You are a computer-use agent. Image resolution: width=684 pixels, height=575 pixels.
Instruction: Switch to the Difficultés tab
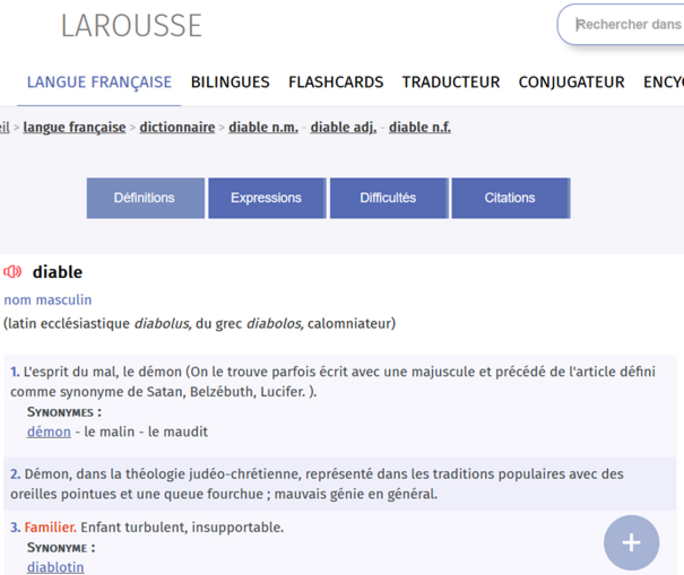coord(389,198)
